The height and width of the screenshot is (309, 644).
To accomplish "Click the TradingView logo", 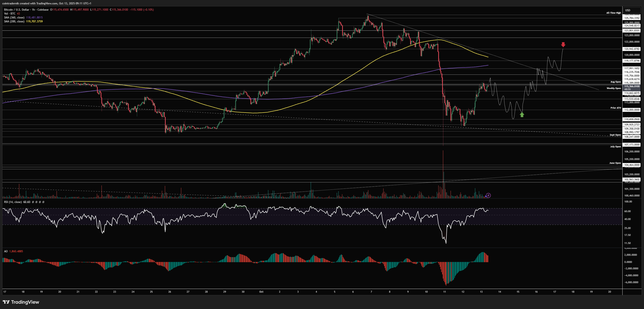I will pyautogui.click(x=21, y=302).
